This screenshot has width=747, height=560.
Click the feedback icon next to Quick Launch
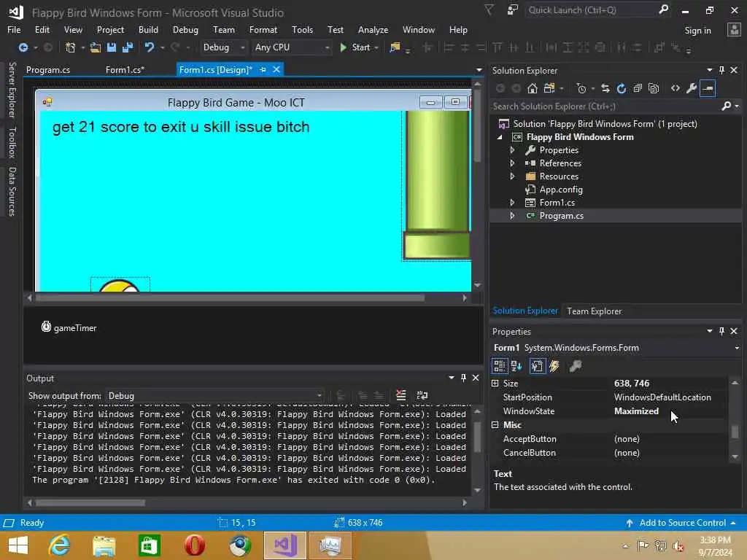[x=512, y=9]
